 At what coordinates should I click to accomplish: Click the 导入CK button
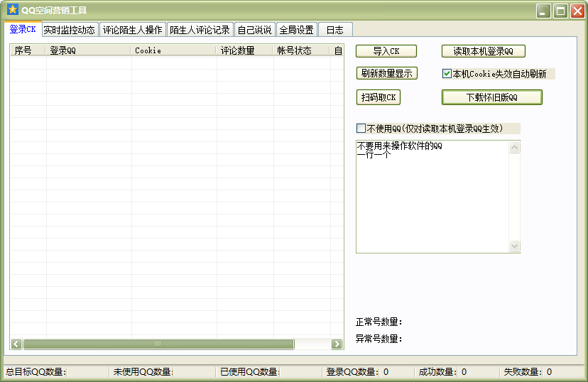click(x=386, y=51)
